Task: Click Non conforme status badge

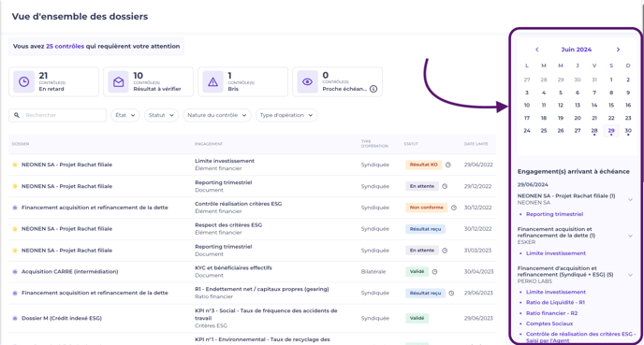Action: 426,208
